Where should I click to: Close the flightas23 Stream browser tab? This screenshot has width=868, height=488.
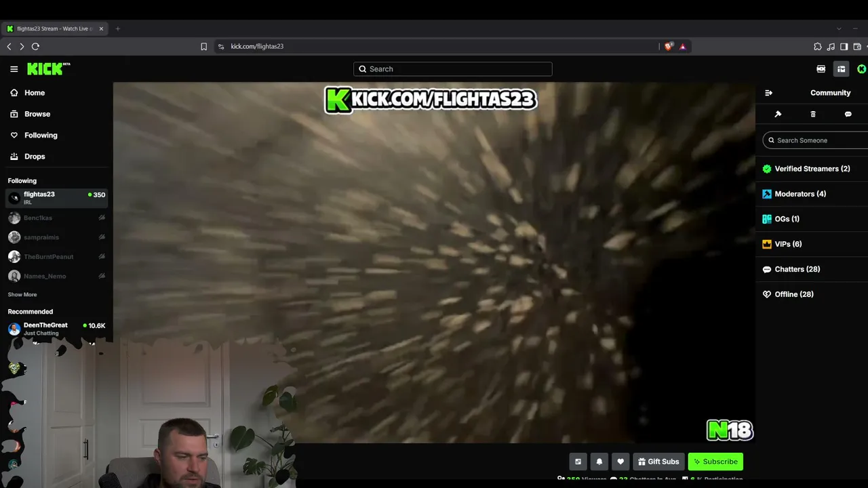101,28
